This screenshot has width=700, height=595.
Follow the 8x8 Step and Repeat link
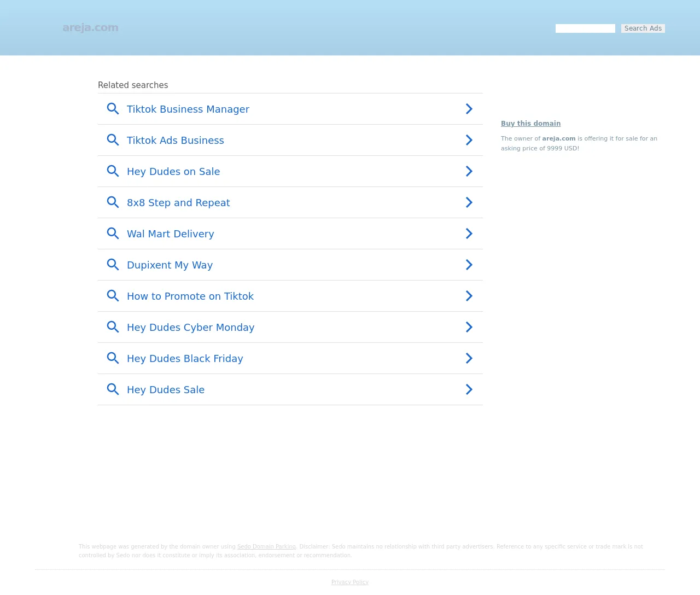click(178, 203)
